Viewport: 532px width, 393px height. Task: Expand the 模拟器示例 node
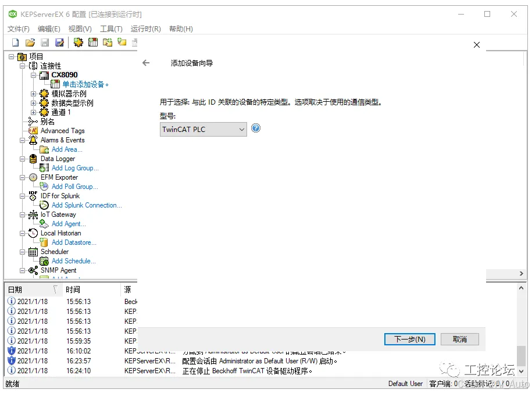(33, 94)
